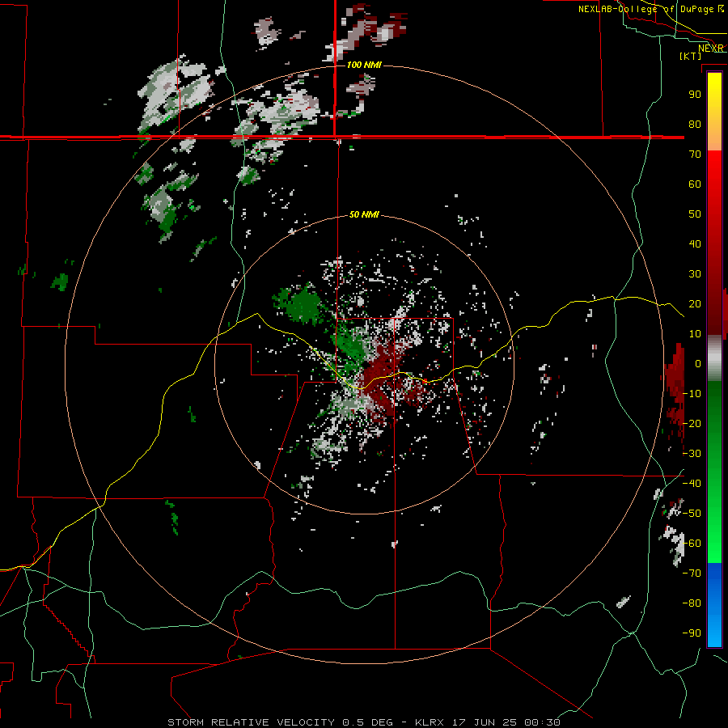Click the positive 80 scale label
The image size is (728, 728).
tap(695, 124)
